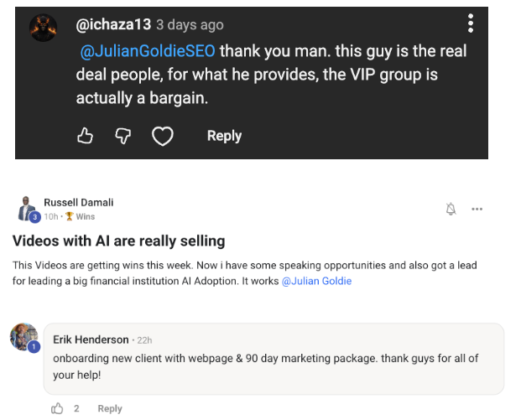Image resolution: width=521 pixels, height=420 pixels.
Task: Open the @ichaza13 channel username
Action: tap(114, 24)
